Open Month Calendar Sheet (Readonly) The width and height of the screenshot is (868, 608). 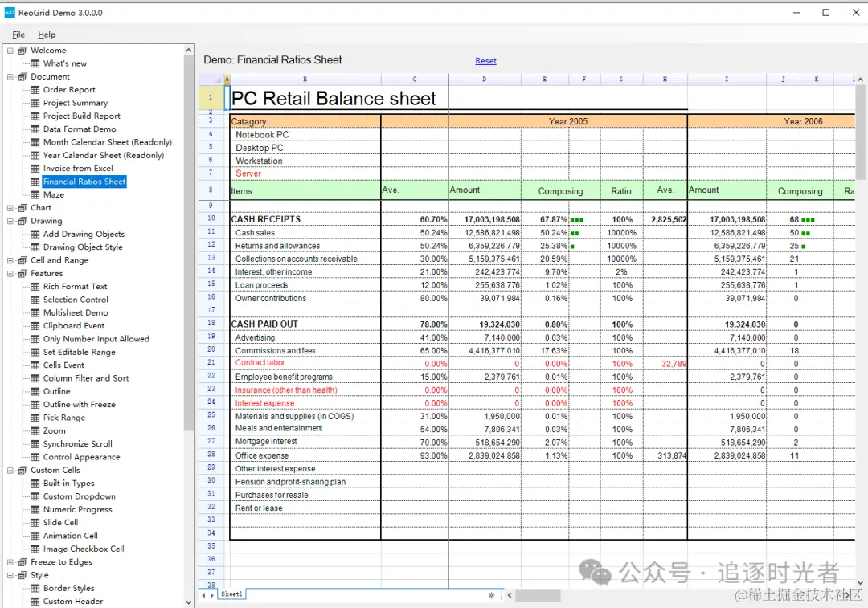[x=108, y=142]
